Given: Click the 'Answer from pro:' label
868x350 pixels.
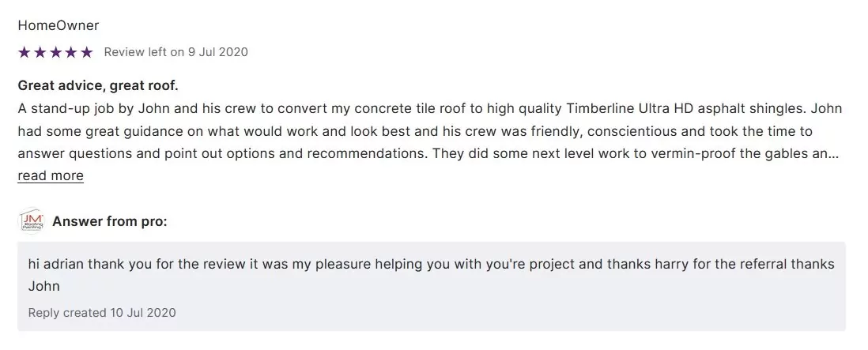Looking at the screenshot, I should point(110,221).
